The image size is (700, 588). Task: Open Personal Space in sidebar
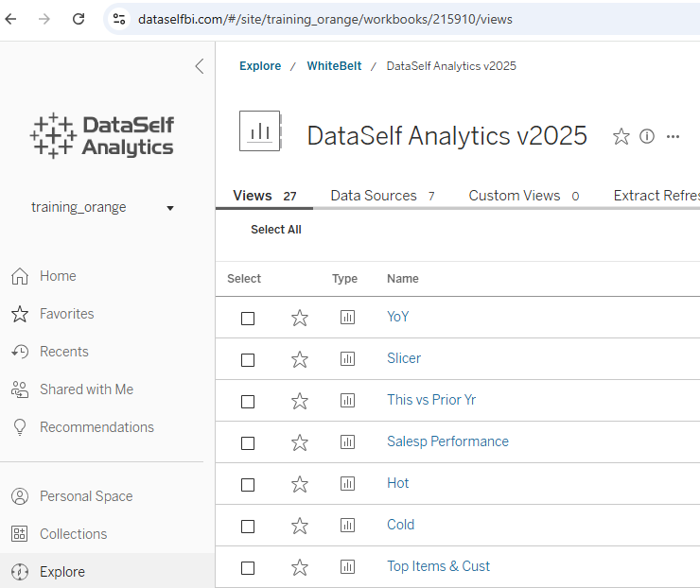86,496
